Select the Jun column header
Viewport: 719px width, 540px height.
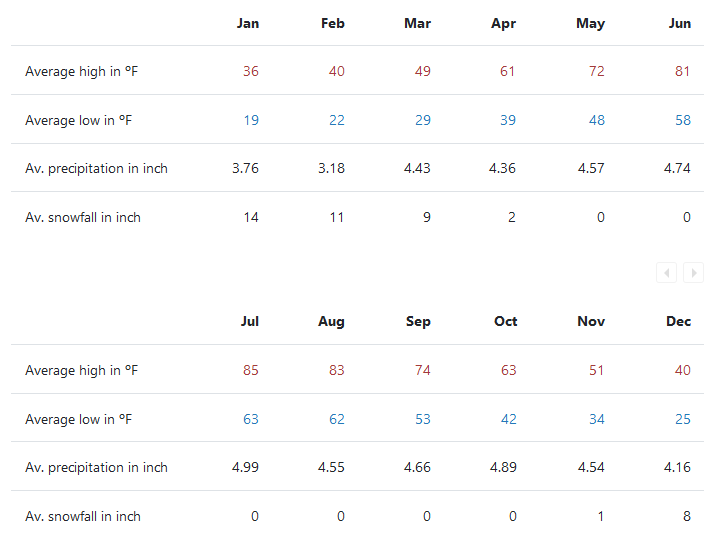click(x=680, y=23)
